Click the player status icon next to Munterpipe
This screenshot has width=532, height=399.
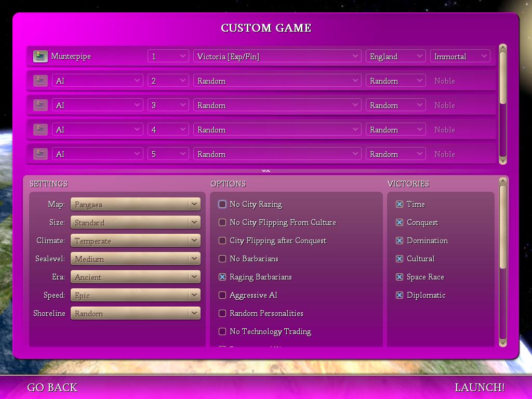(41, 56)
